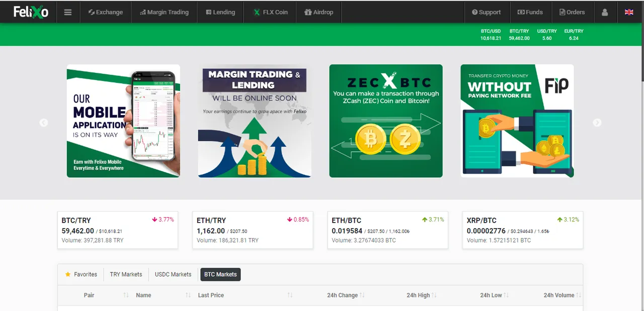
Task: Click Volume: 3.27674033 BTC text
Action: 364,241
